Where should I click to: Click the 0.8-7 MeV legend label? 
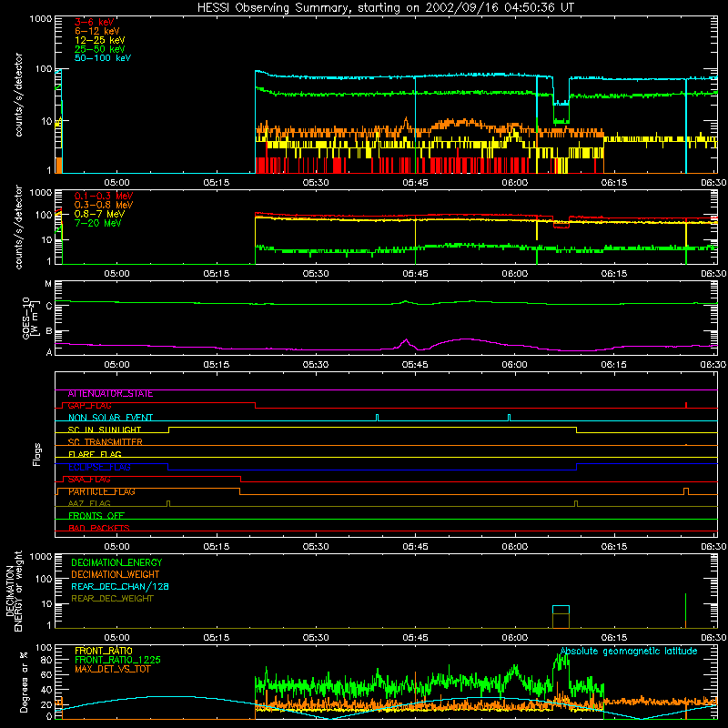tap(99, 214)
